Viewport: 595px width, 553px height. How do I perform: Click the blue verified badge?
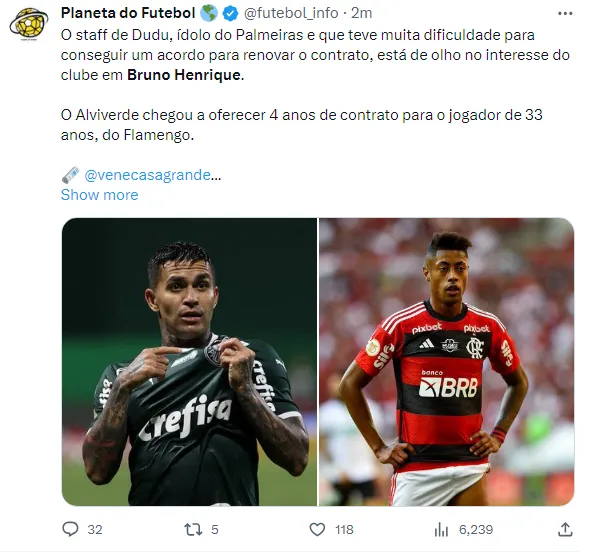[x=230, y=14]
